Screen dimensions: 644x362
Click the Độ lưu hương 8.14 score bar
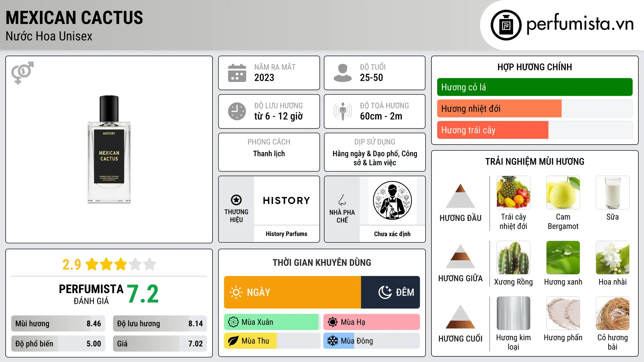click(160, 324)
